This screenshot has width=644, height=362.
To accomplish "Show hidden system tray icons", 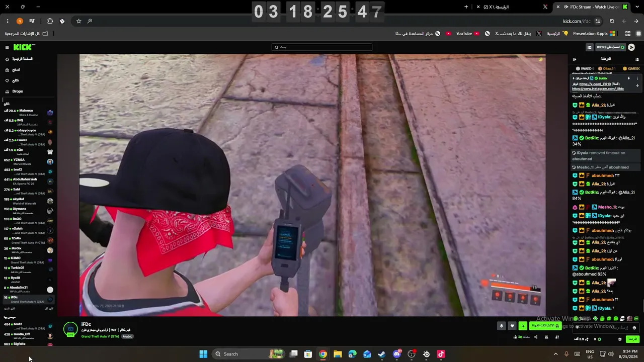I will pos(555,354).
